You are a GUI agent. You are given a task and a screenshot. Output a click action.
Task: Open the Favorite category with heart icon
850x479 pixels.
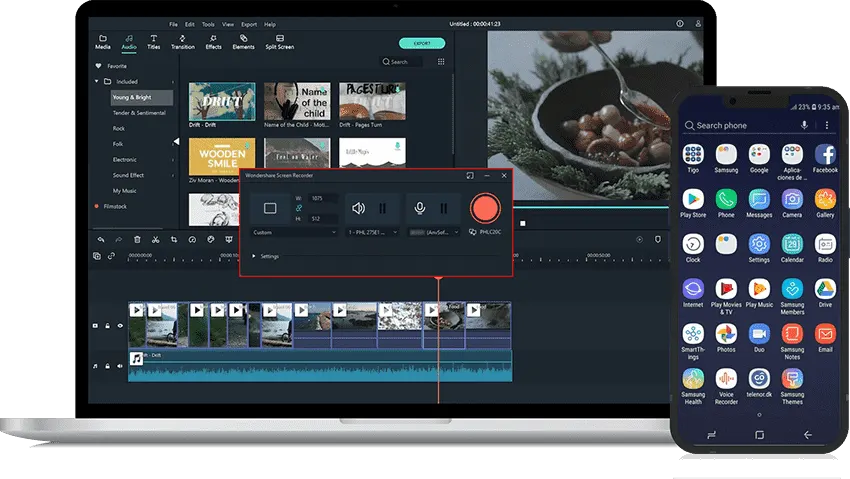(111, 66)
